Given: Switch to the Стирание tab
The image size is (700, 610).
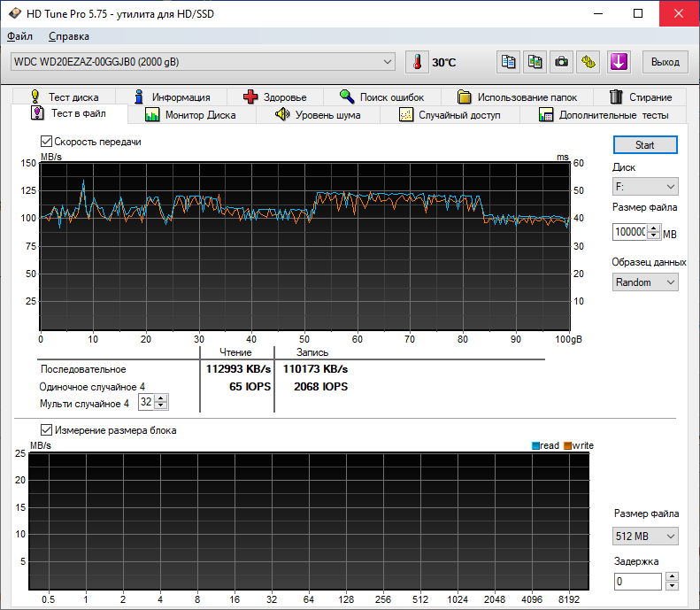Looking at the screenshot, I should coord(640,97).
